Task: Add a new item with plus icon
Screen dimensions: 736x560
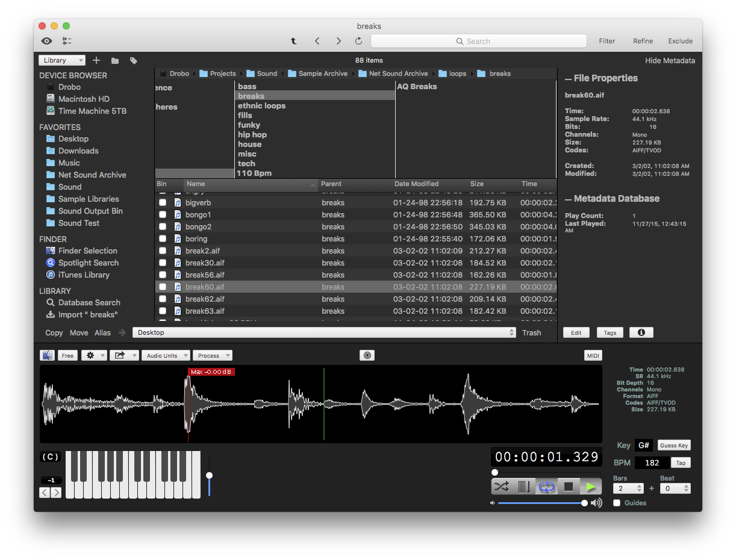Action: [x=96, y=60]
